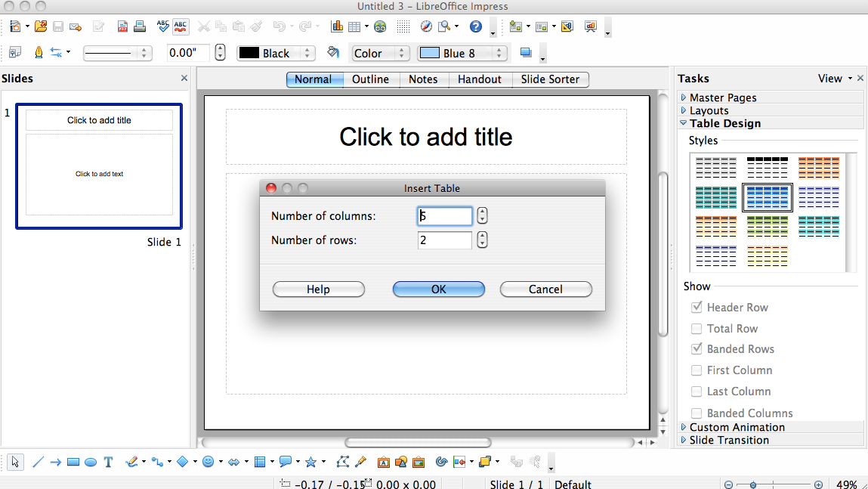Image resolution: width=868 pixels, height=489 pixels.
Task: Click Help in Insert Table dialog
Action: click(318, 289)
